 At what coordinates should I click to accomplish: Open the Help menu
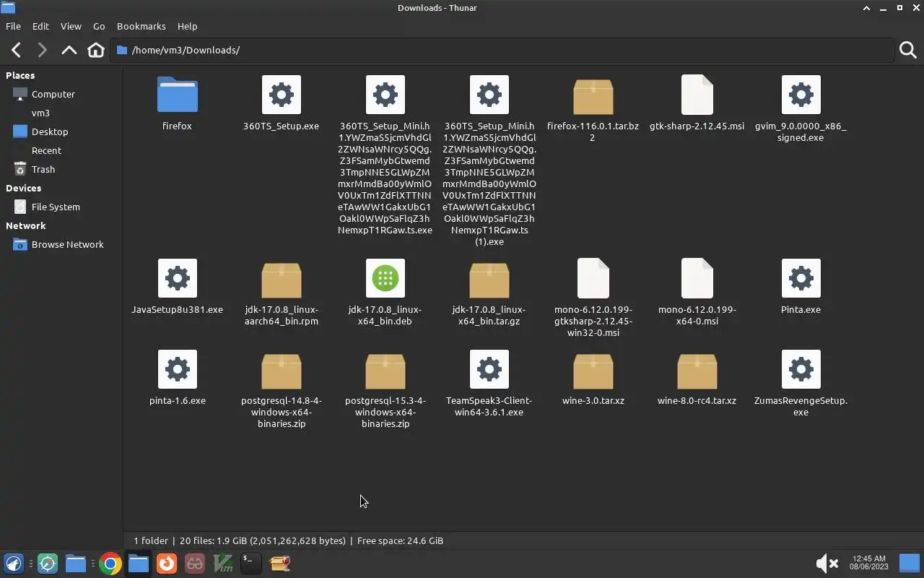[x=187, y=26]
